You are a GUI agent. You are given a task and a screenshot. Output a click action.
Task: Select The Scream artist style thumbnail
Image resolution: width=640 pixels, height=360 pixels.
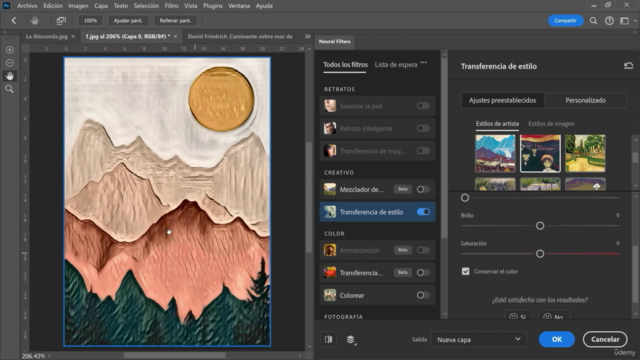click(540, 153)
